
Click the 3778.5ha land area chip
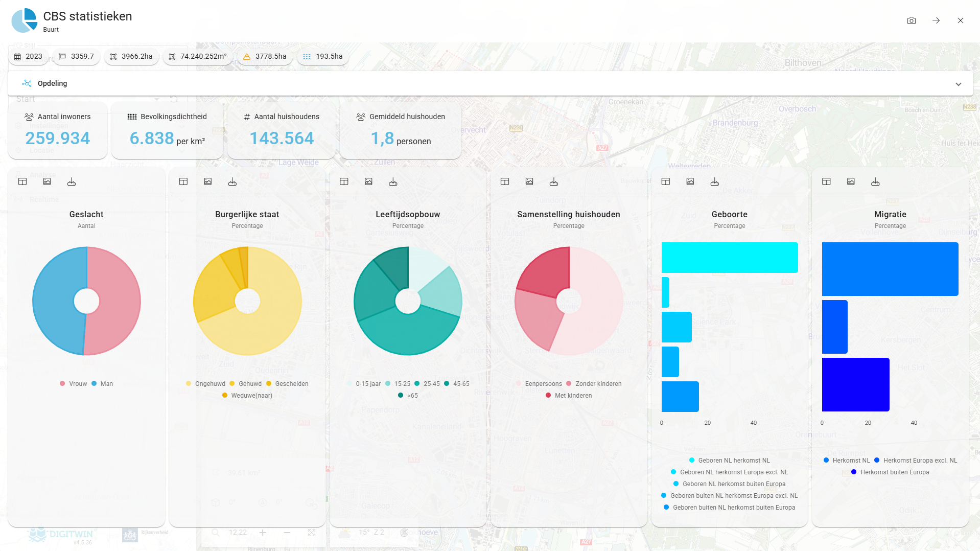265,56
